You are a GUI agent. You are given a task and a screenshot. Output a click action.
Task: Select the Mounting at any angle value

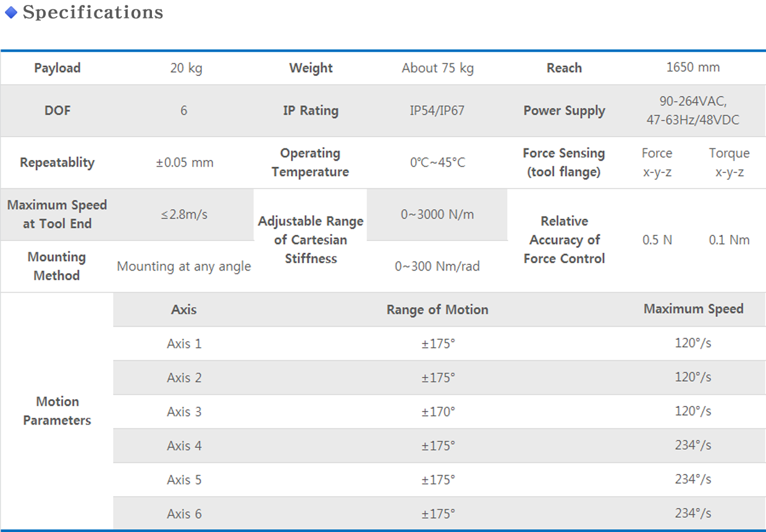184,266
